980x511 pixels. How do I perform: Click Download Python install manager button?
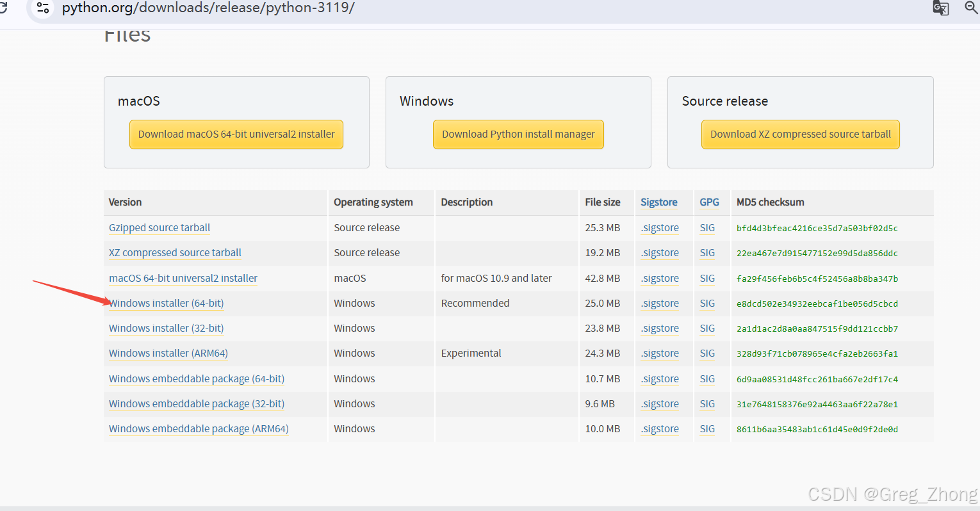(518, 134)
